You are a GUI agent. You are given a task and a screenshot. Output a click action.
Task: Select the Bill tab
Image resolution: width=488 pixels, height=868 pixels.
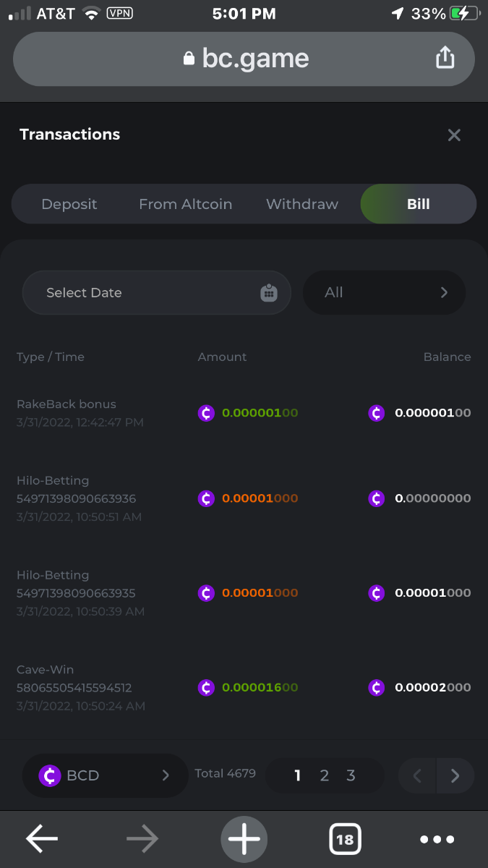tap(418, 204)
